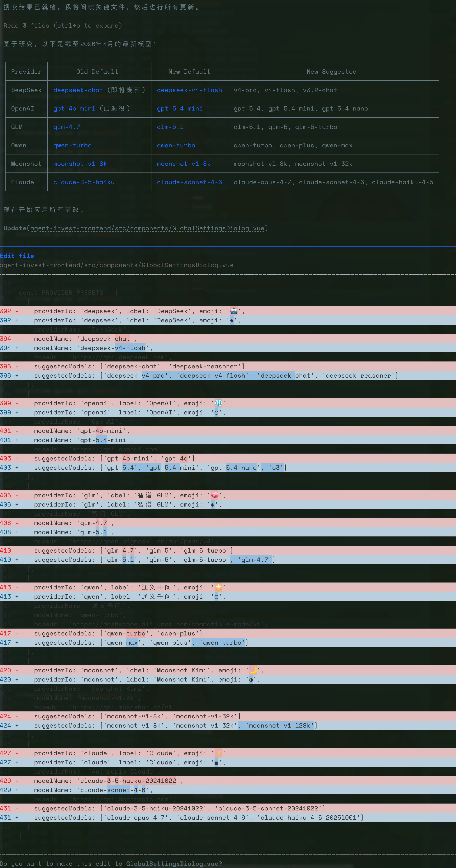Click the "Do you want to make this edit" prompt

point(111,864)
